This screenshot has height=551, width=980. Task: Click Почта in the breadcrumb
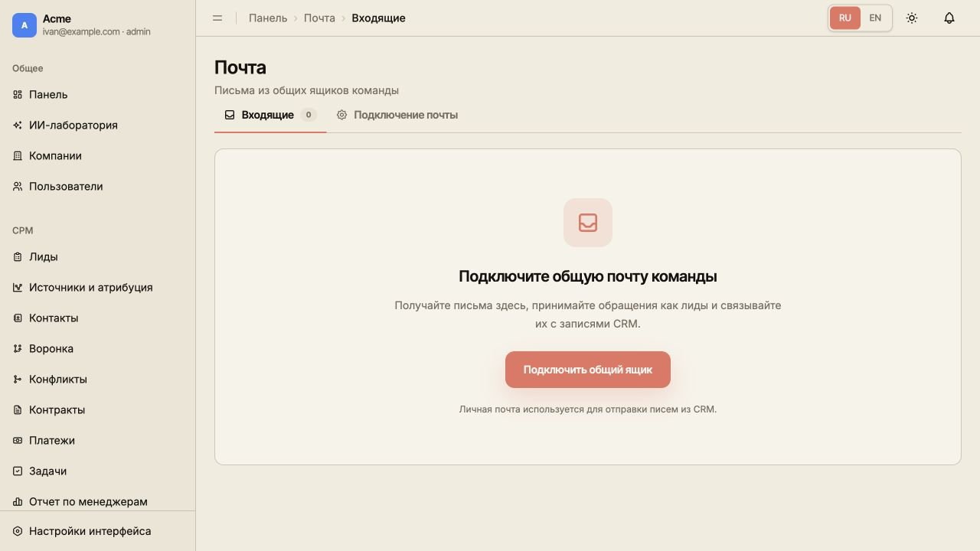319,18
